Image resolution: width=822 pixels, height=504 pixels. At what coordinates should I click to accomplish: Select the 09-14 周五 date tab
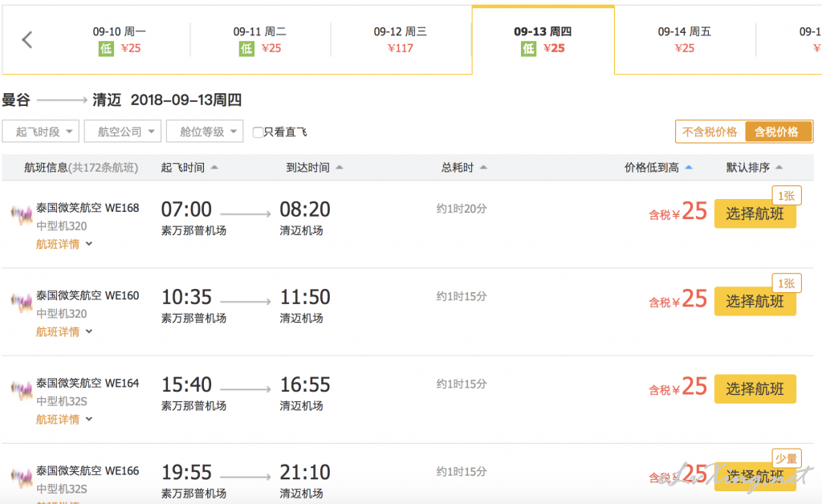(685, 40)
